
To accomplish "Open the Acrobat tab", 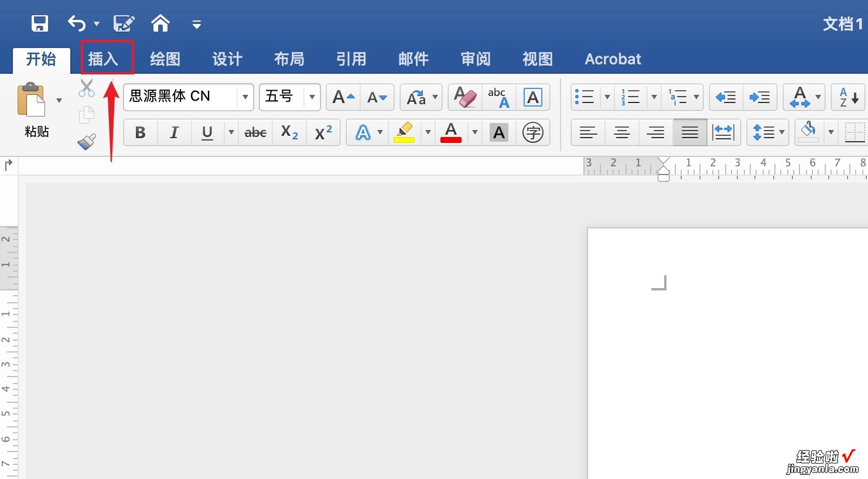I will coord(613,59).
